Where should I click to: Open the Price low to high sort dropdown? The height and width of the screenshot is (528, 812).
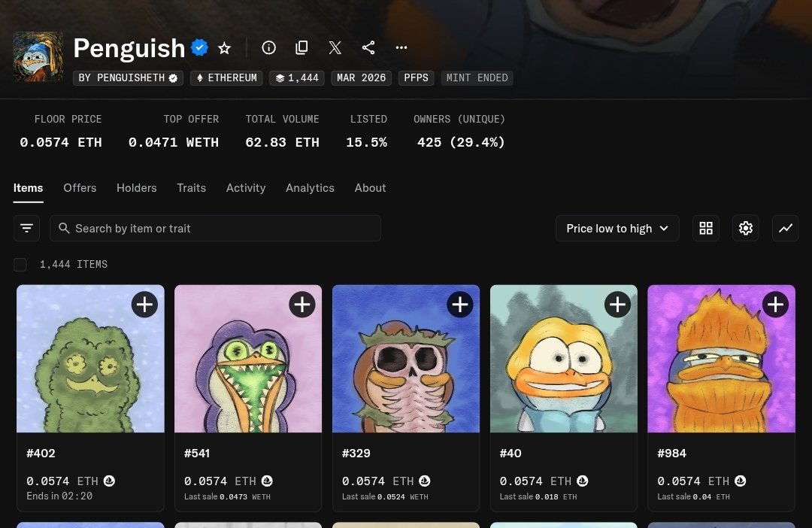617,228
